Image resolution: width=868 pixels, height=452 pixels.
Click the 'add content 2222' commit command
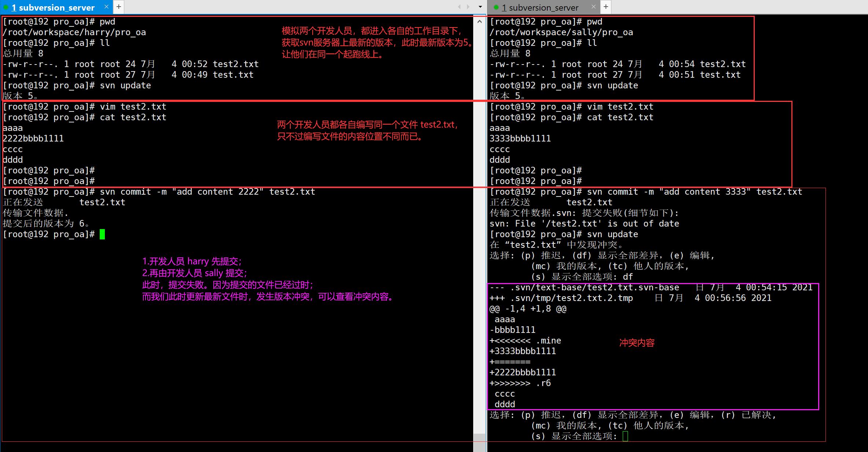point(207,192)
